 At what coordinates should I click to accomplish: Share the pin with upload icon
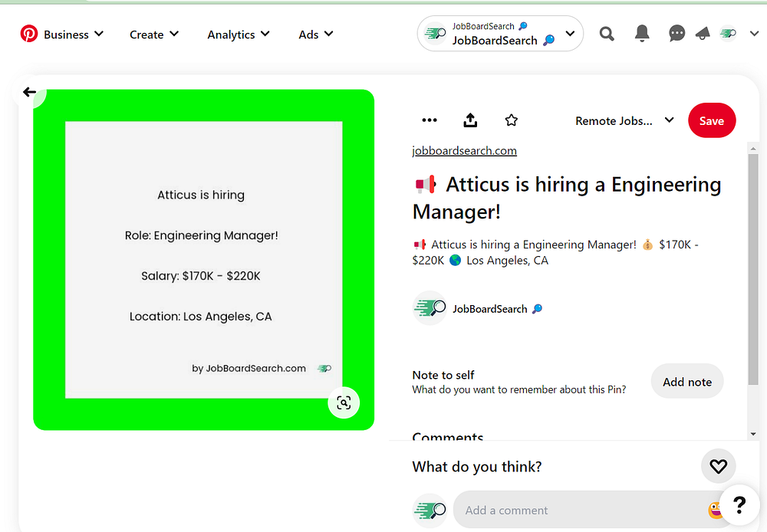point(470,120)
